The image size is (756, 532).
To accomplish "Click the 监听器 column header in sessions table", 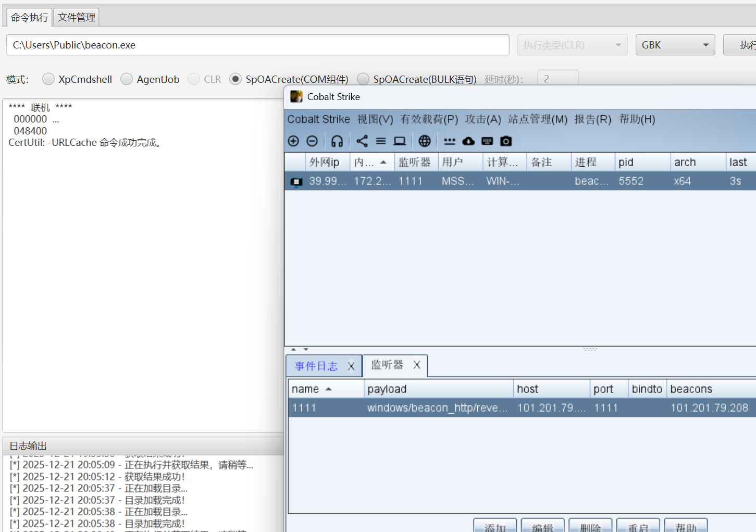I will click(x=416, y=162).
